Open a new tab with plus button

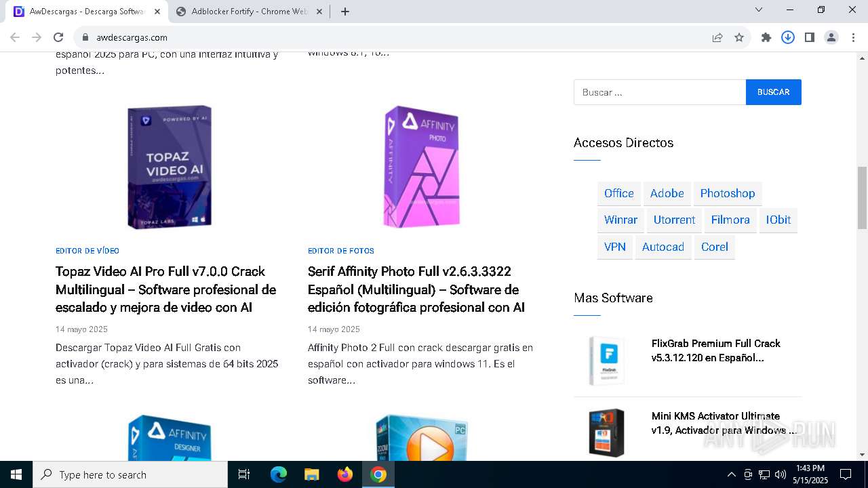(x=345, y=11)
